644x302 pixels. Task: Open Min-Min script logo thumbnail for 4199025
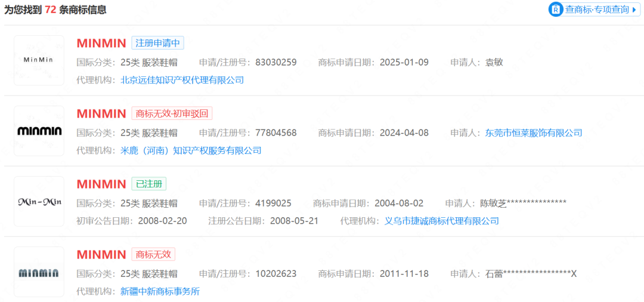click(39, 201)
